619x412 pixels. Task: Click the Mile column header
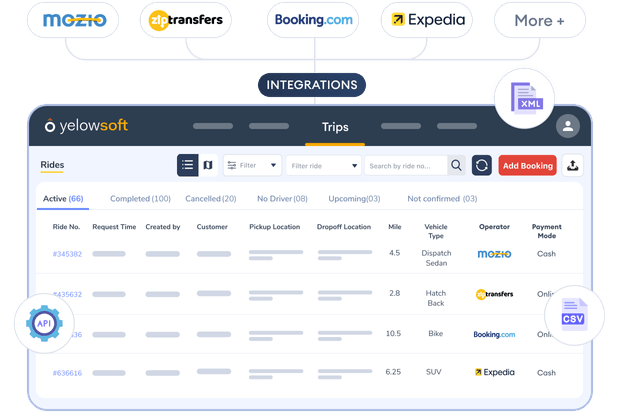point(395,227)
